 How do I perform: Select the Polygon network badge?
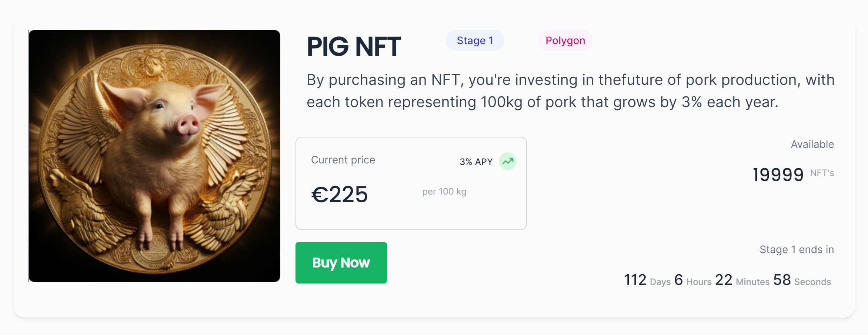pyautogui.click(x=565, y=40)
